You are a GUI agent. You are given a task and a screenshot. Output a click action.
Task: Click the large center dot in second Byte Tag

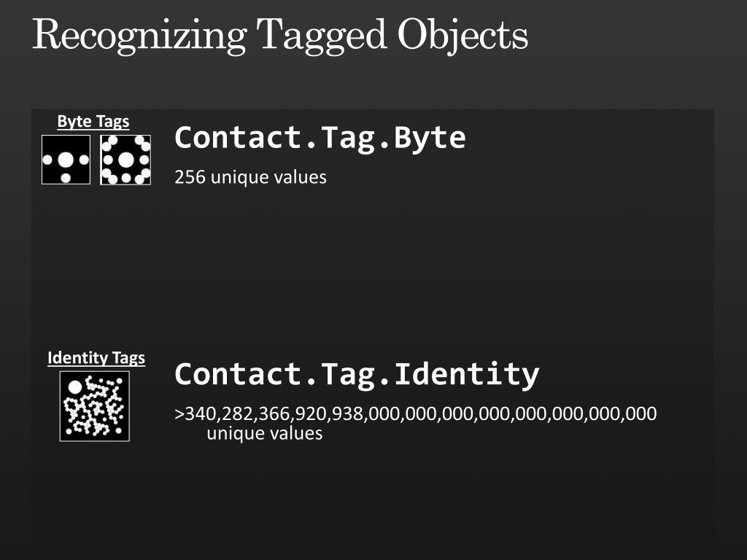tap(125, 160)
